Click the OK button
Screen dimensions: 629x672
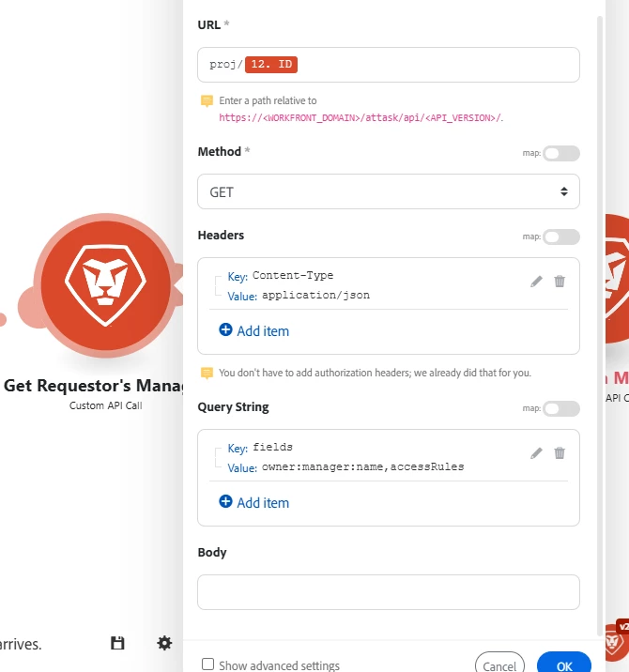pos(564,664)
